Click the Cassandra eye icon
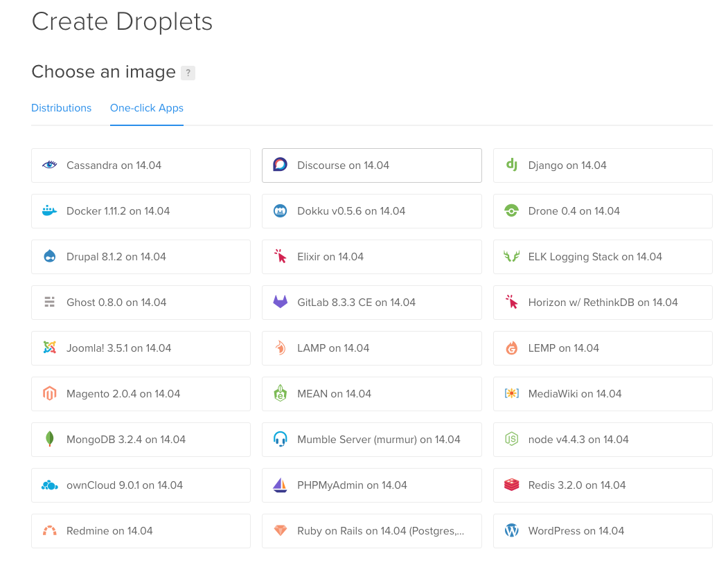The height and width of the screenshot is (567, 728). click(50, 165)
